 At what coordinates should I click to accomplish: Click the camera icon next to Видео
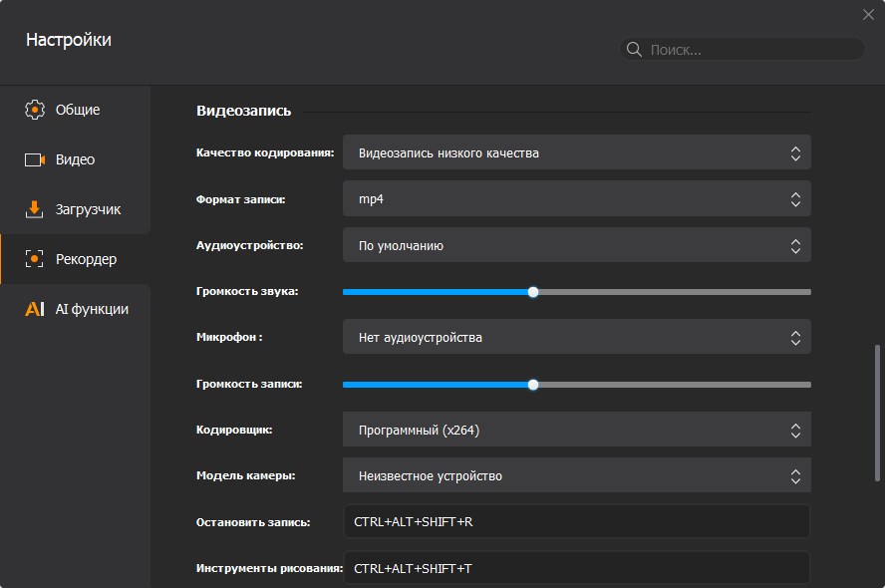pos(35,159)
